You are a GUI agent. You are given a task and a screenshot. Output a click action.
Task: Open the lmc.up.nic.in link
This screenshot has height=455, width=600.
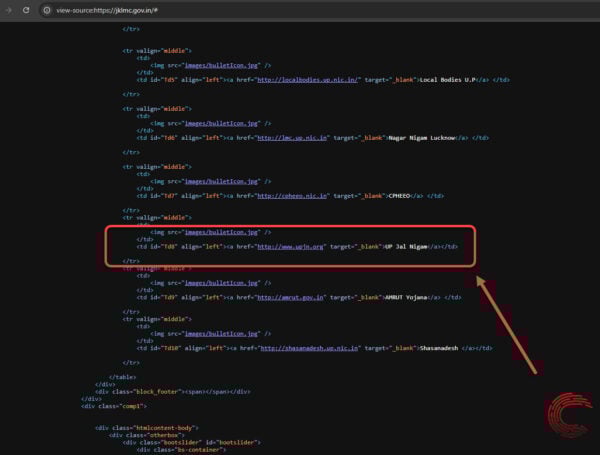[x=292, y=138]
